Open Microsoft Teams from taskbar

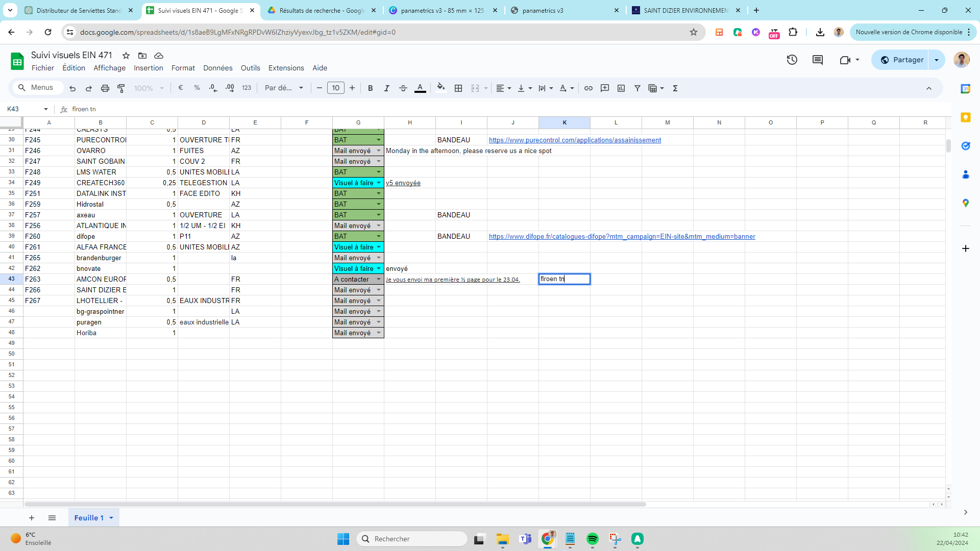[x=525, y=539]
